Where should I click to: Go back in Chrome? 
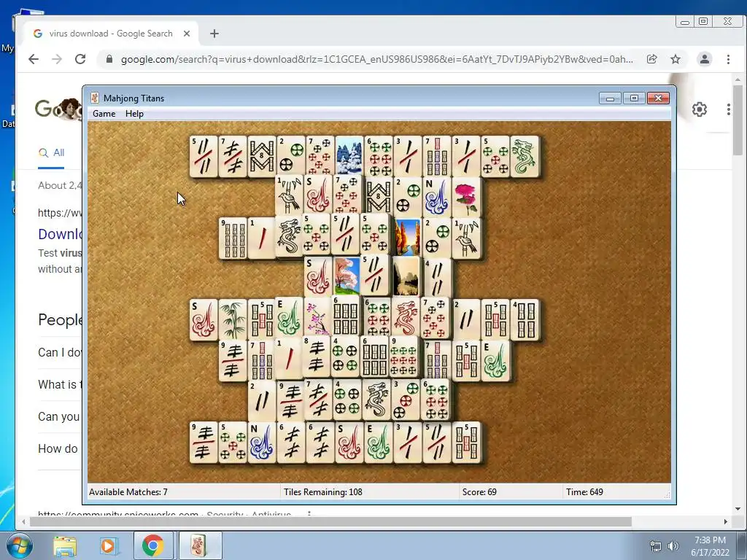tap(34, 59)
